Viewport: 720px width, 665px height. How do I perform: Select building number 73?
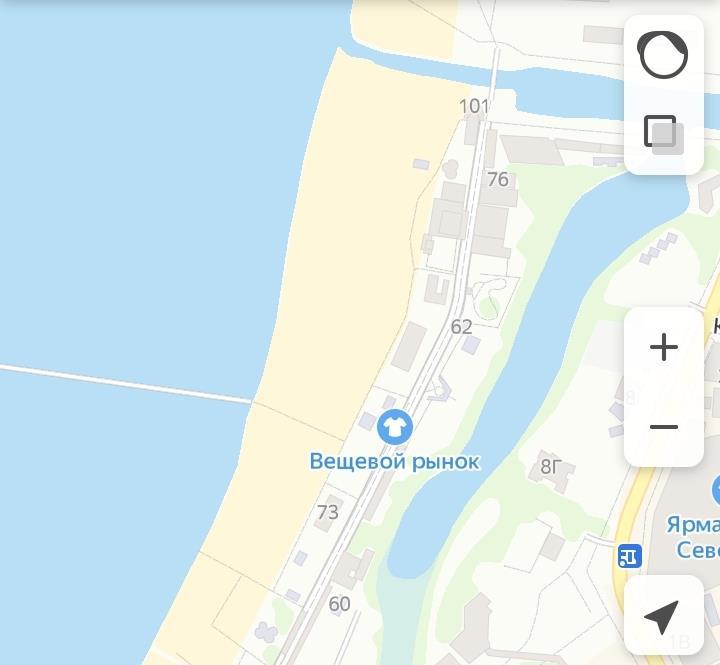pos(328,512)
